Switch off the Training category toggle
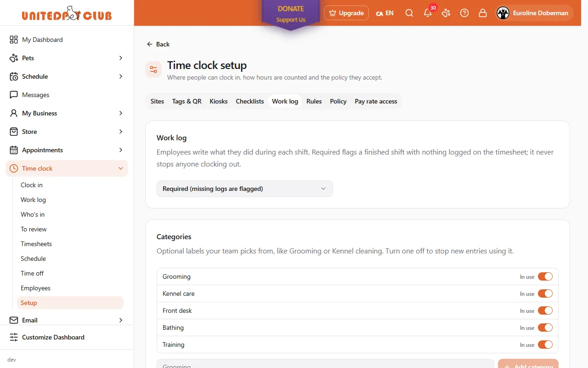Screen dimensions: 588x368 (x=545, y=345)
